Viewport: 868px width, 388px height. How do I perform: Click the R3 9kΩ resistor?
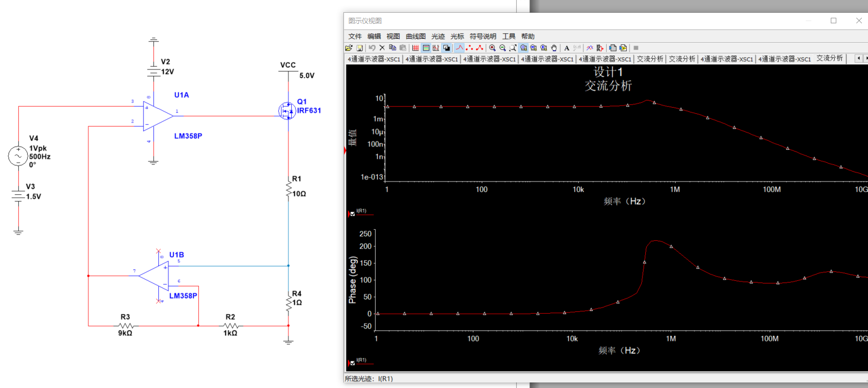126,325
